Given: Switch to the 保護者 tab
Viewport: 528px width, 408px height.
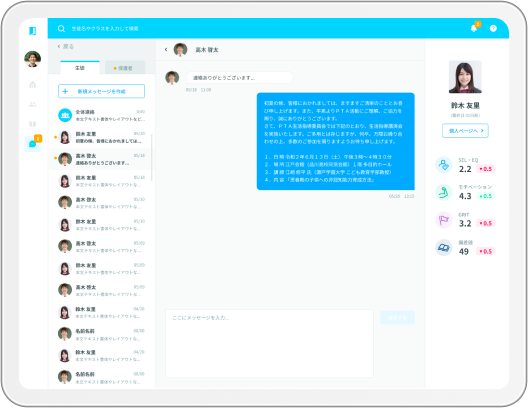Looking at the screenshot, I should 125,68.
